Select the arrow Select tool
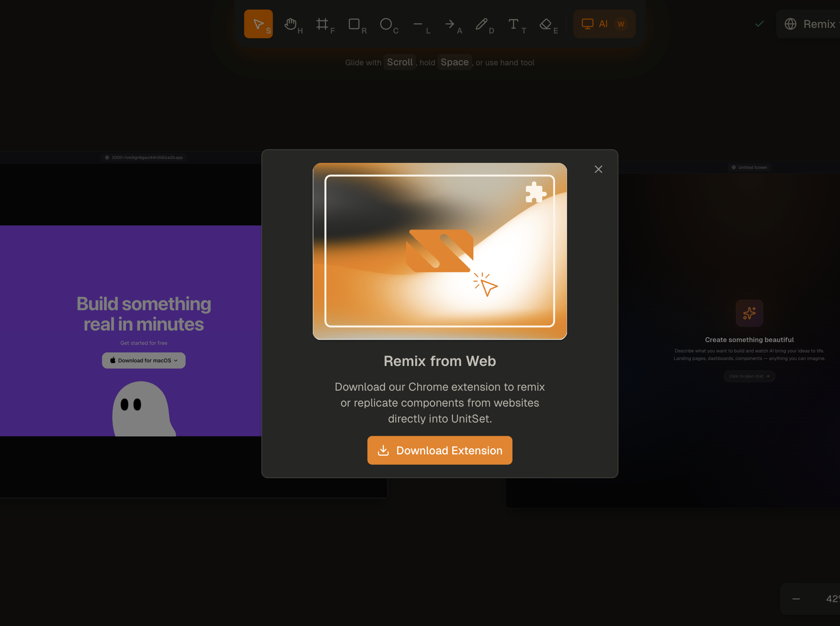Screen dimensions: 840x626 click(x=258, y=24)
